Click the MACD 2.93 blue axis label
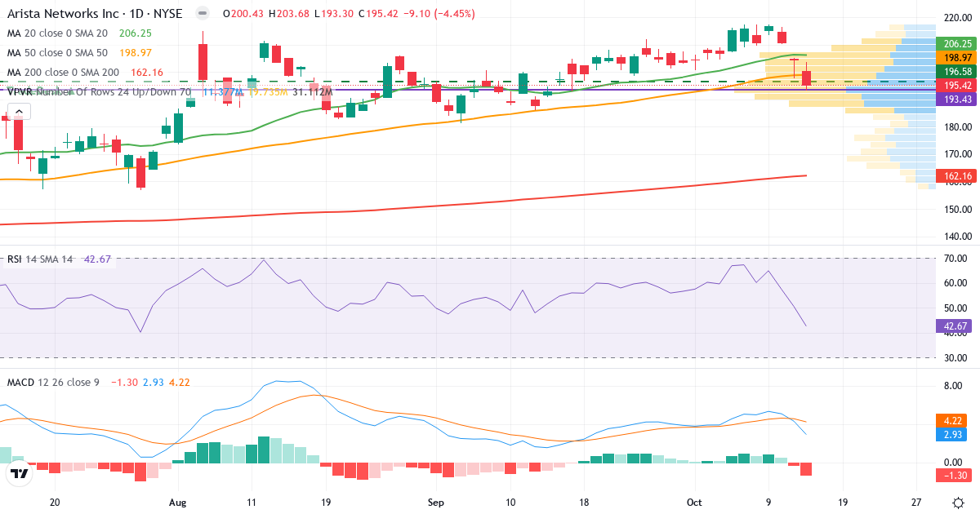Image resolution: width=980 pixels, height=514 pixels. pos(951,435)
